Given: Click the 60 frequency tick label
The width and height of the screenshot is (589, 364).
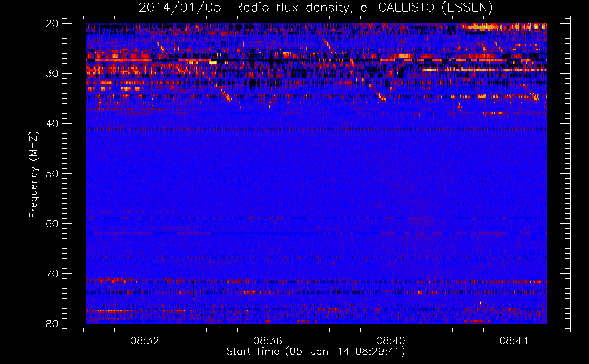Looking at the screenshot, I should (x=52, y=224).
